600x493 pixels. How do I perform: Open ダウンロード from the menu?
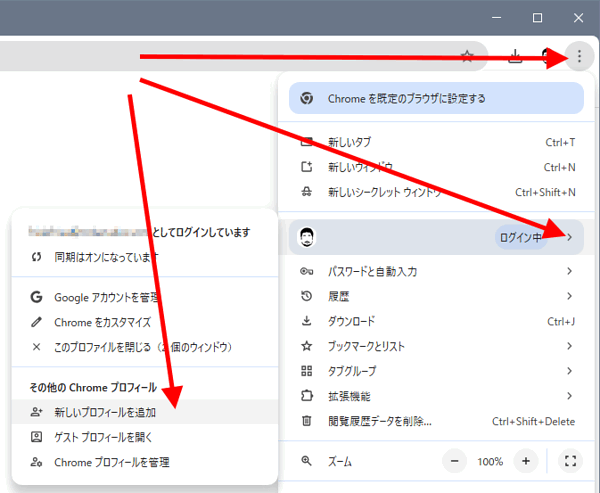tap(436, 321)
